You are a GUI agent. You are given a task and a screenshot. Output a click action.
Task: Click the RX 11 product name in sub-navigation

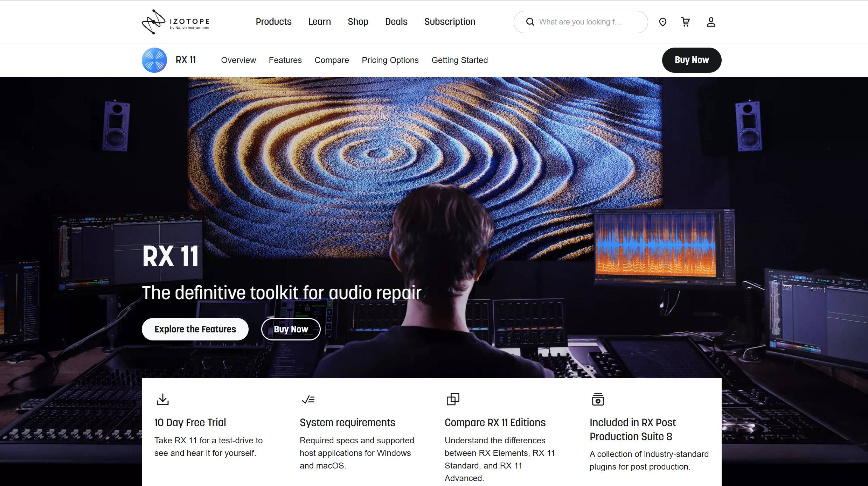[186, 60]
